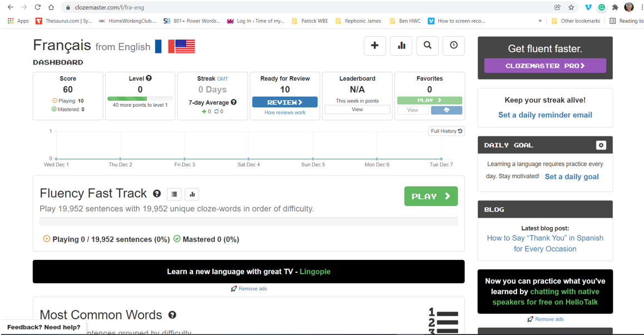The height and width of the screenshot is (335, 644).
Task: Open the Feedback Need help tab
Action: [43, 327]
